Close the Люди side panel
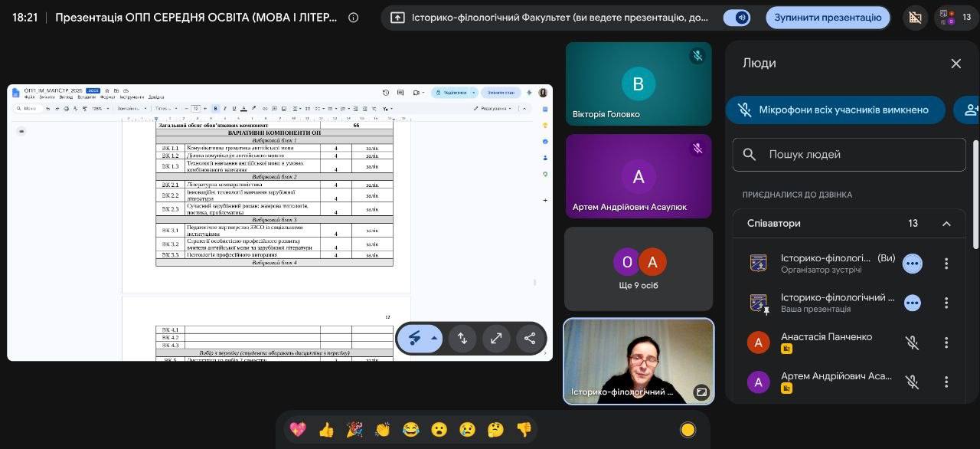The image size is (980, 449). [x=955, y=64]
